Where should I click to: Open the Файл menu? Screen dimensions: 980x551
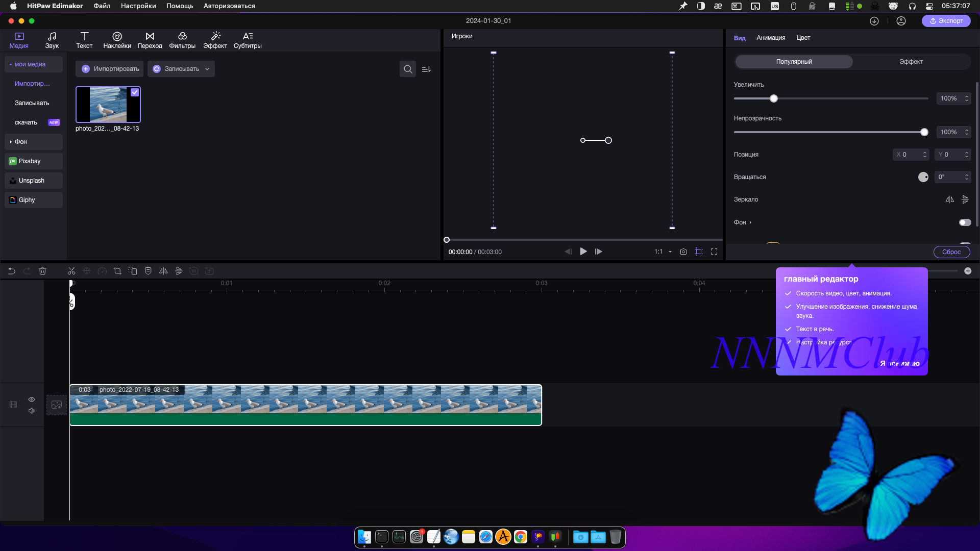[102, 6]
